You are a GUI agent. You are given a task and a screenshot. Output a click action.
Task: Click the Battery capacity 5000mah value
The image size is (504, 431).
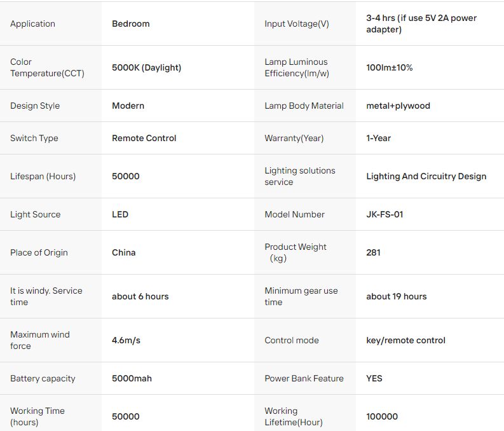[x=132, y=378]
